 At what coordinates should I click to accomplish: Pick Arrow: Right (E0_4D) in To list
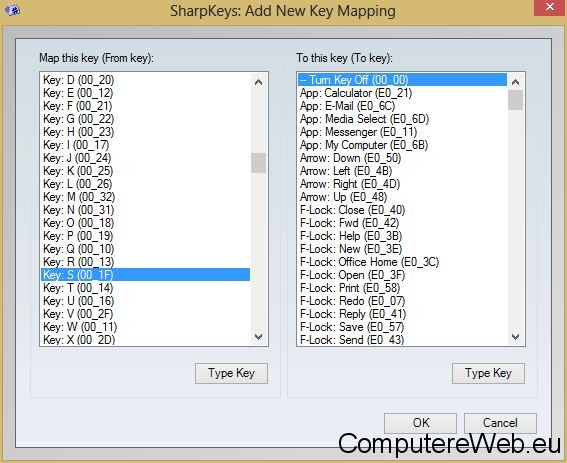coord(402,184)
